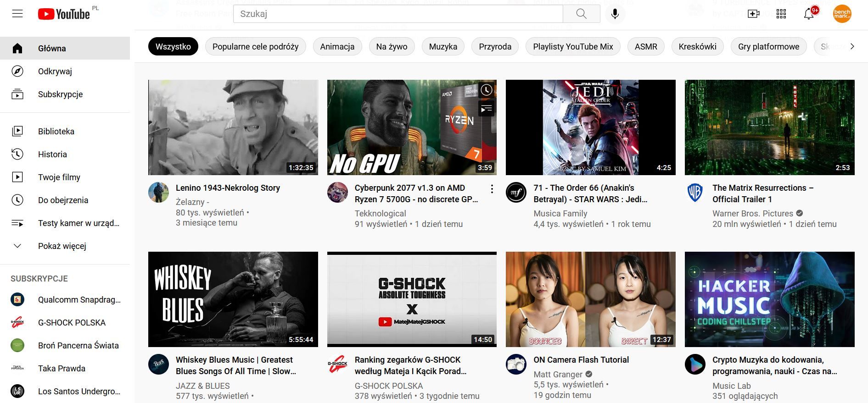Play the Matrix Resurrections thumbnail
868x403 pixels.
pyautogui.click(x=770, y=127)
